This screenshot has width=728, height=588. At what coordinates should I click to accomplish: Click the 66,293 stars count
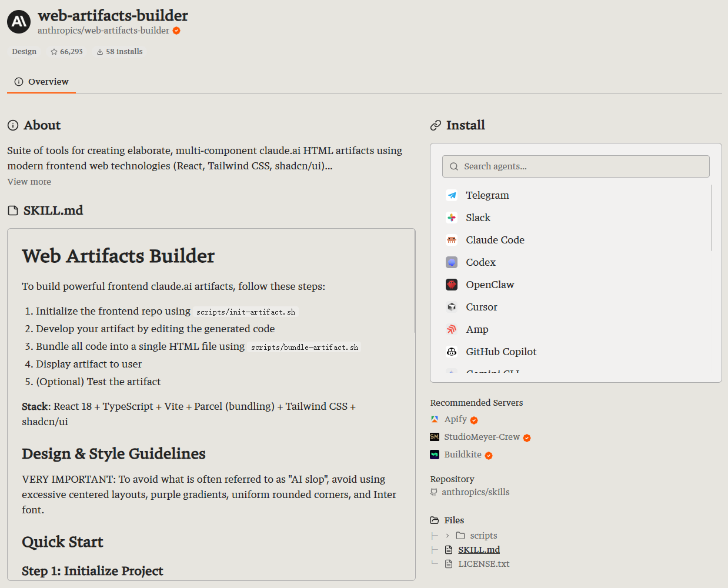click(x=71, y=52)
